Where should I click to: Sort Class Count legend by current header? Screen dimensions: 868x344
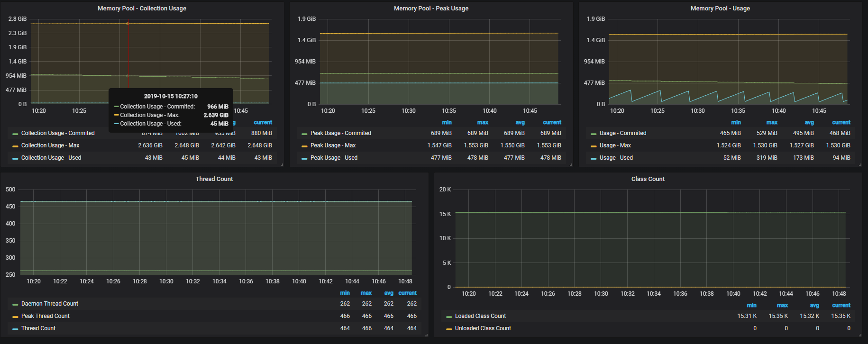tap(841, 305)
